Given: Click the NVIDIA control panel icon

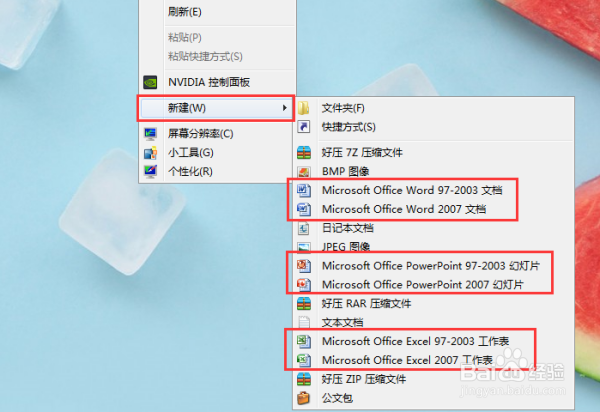Looking at the screenshot, I should (x=150, y=82).
